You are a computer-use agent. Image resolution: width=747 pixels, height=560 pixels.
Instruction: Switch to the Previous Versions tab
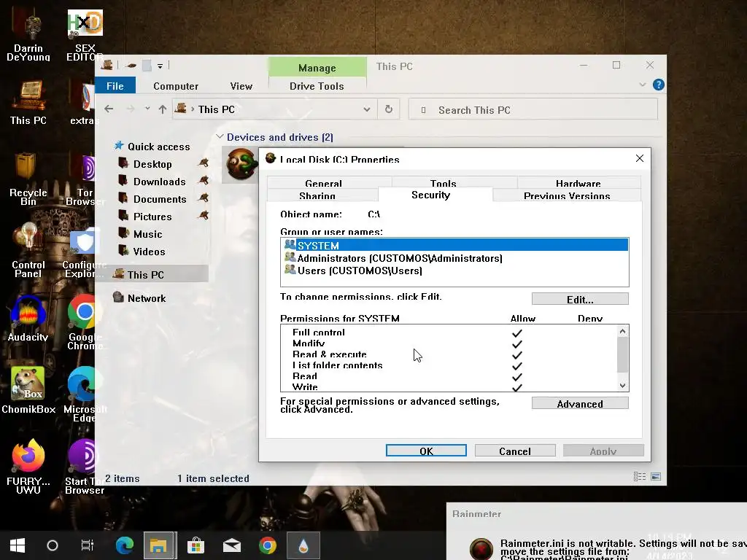coord(566,195)
